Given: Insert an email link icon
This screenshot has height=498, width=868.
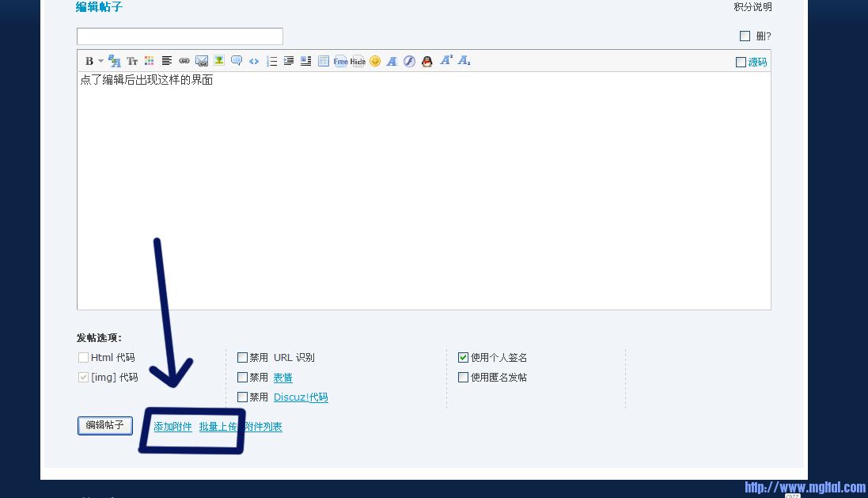Looking at the screenshot, I should (x=202, y=61).
